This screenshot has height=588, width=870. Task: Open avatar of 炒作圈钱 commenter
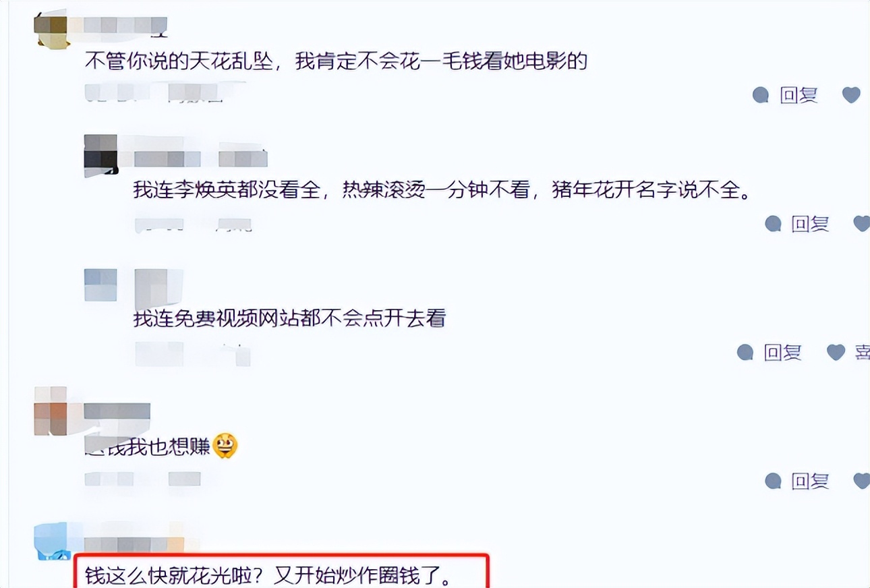tap(51, 541)
